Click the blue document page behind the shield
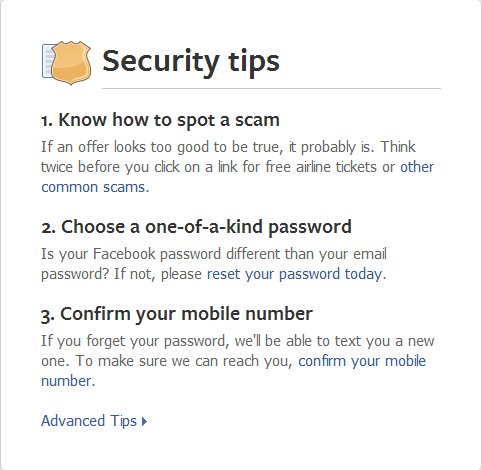The image size is (482, 470). (x=47, y=61)
